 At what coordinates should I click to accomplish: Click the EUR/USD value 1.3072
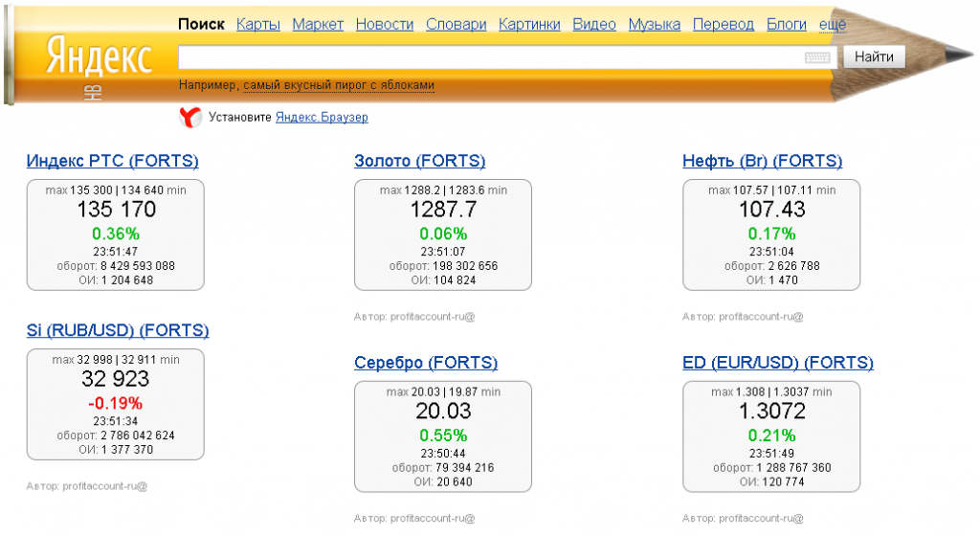(772, 411)
